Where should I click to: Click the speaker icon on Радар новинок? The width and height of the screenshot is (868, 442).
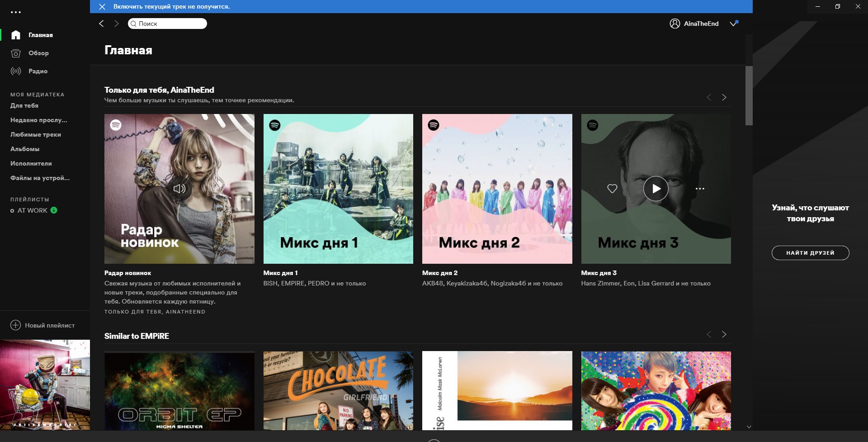pos(179,189)
